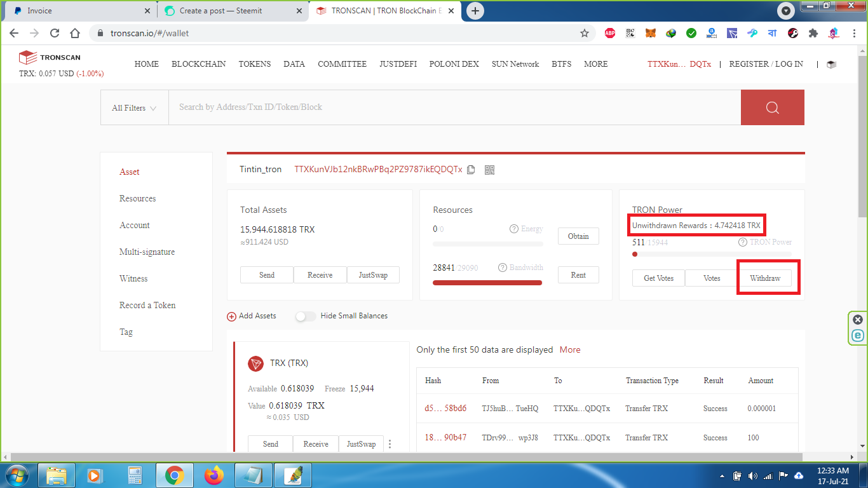868x488 pixels.
Task: Open the green checkmark extension
Action: (691, 33)
